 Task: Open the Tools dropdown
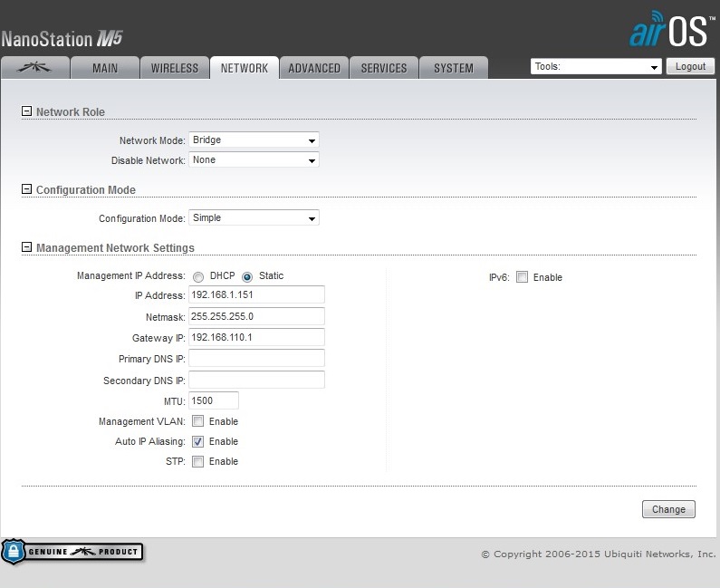tap(596, 67)
